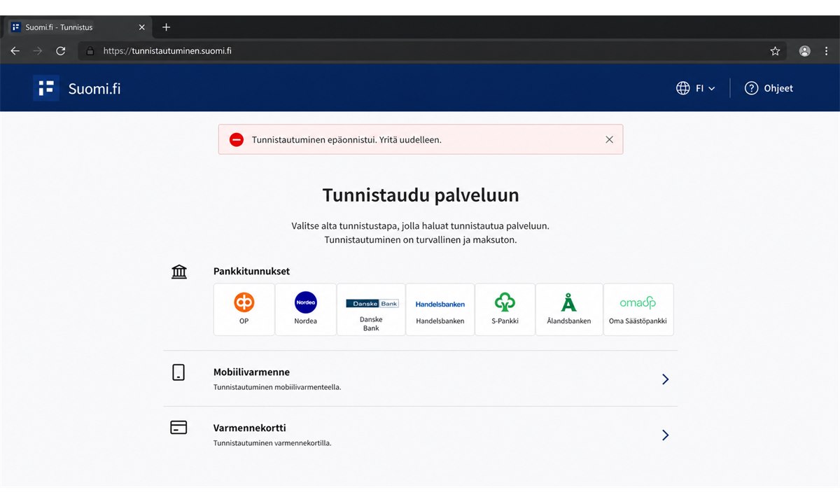Click the 'Tunnistaudu palveluun' heading
The width and height of the screenshot is (840, 504).
(x=421, y=195)
